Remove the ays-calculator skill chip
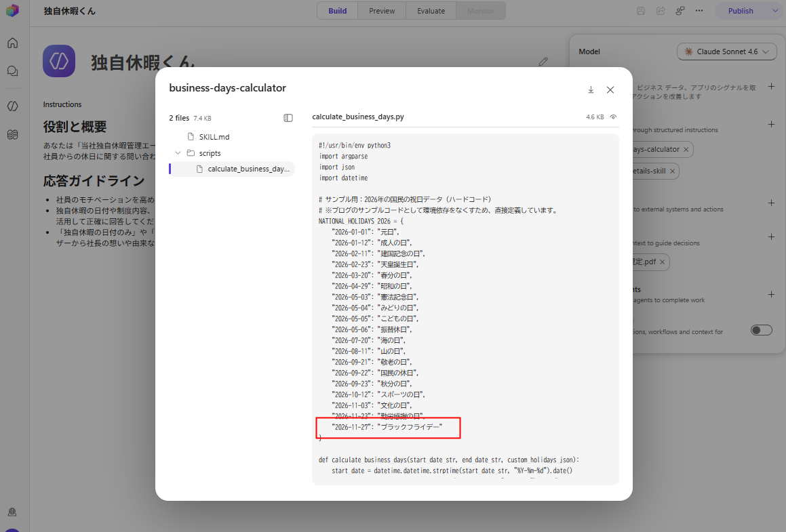This screenshot has height=532, width=786. [x=686, y=149]
